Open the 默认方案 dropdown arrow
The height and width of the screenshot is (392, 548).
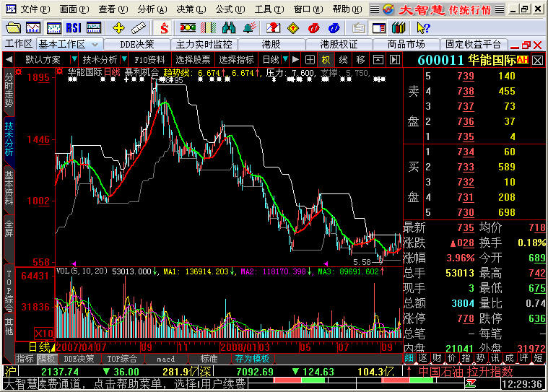pyautogui.click(x=74, y=59)
